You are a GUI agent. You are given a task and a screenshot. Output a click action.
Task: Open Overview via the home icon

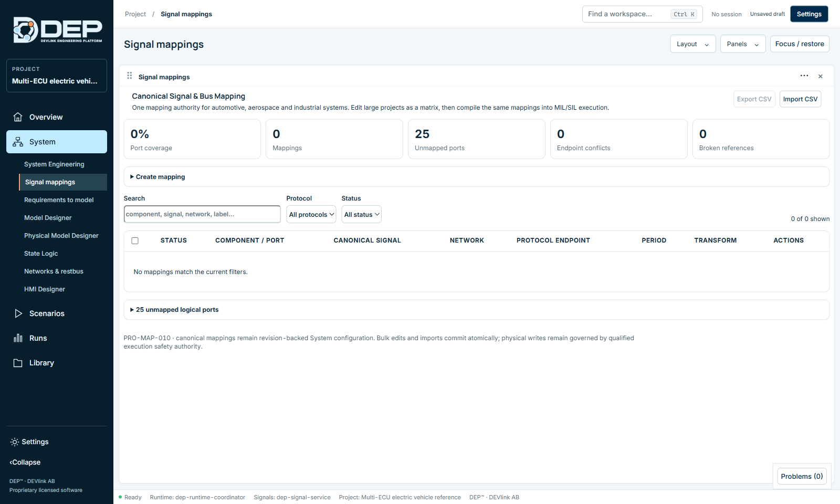[x=18, y=117]
